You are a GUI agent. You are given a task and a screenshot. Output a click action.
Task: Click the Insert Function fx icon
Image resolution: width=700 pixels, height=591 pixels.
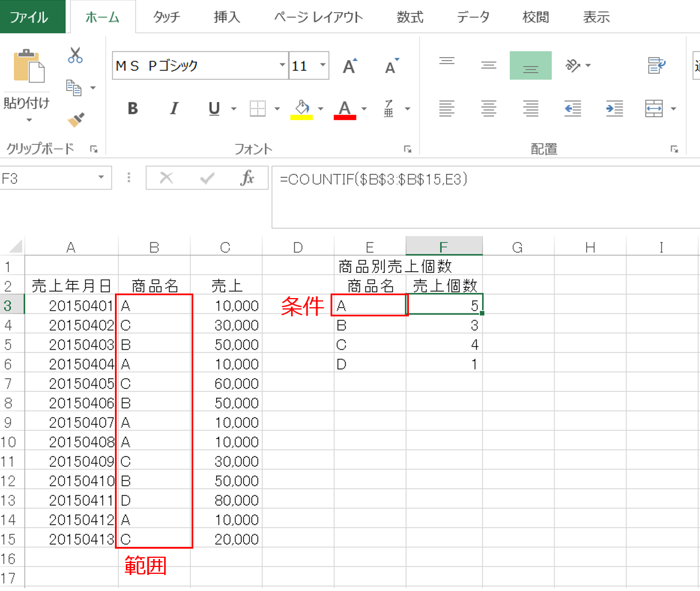(x=247, y=178)
